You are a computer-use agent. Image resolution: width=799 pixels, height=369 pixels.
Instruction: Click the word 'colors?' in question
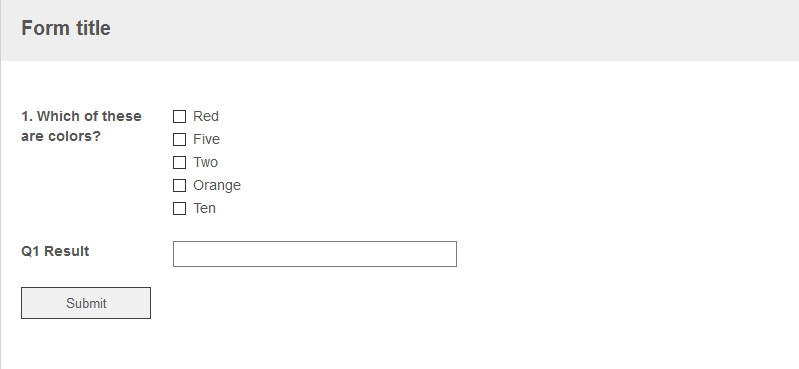click(74, 137)
